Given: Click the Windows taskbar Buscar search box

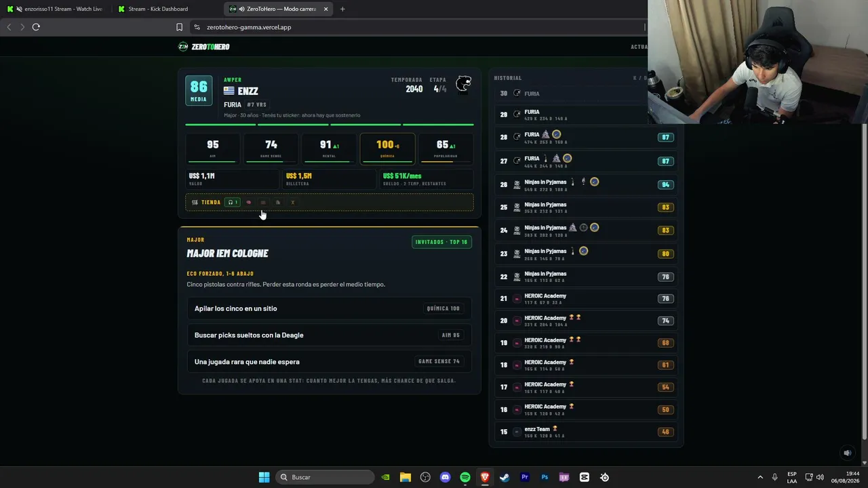Looking at the screenshot, I should tap(325, 477).
